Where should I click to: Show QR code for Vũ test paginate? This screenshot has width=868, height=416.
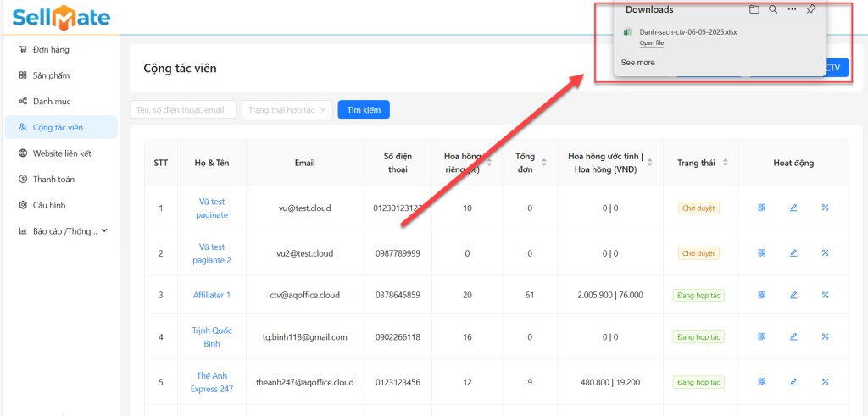761,208
